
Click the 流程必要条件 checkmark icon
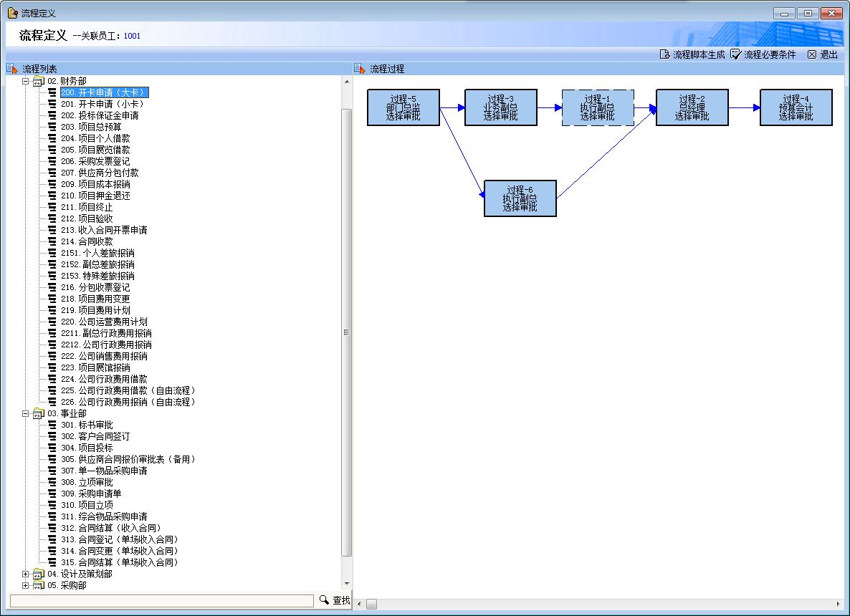coord(735,54)
